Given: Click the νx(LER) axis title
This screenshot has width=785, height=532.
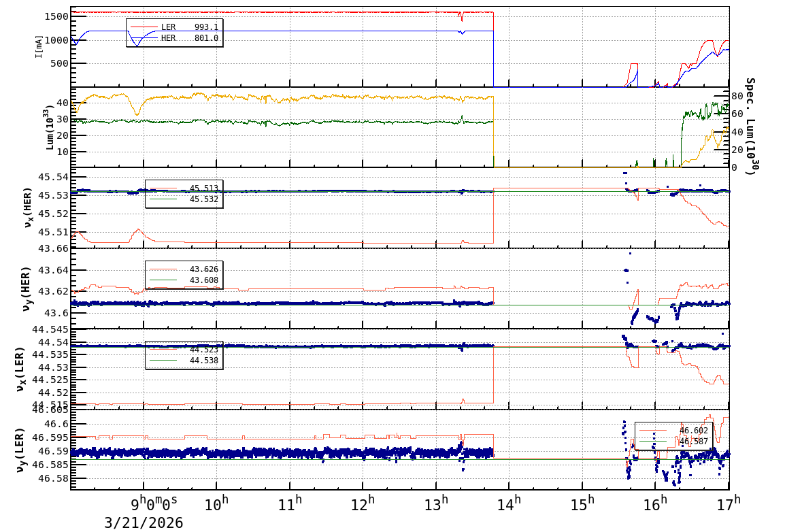Looking at the screenshot, I should (20, 369).
